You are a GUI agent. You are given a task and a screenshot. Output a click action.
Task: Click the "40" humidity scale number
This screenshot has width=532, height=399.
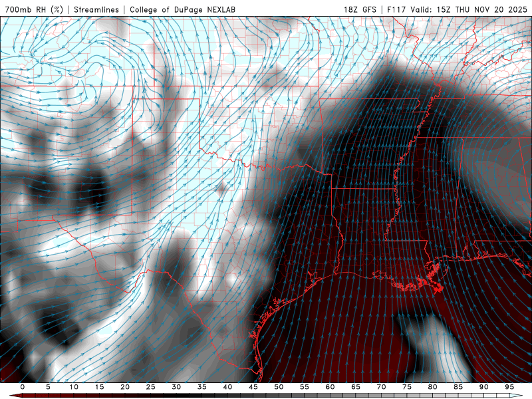[x=227, y=387]
